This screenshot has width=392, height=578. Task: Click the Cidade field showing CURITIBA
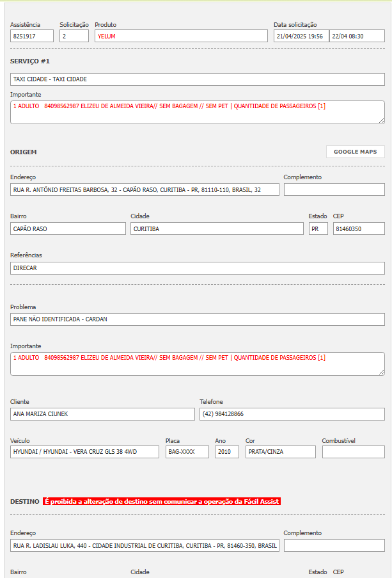tap(217, 229)
